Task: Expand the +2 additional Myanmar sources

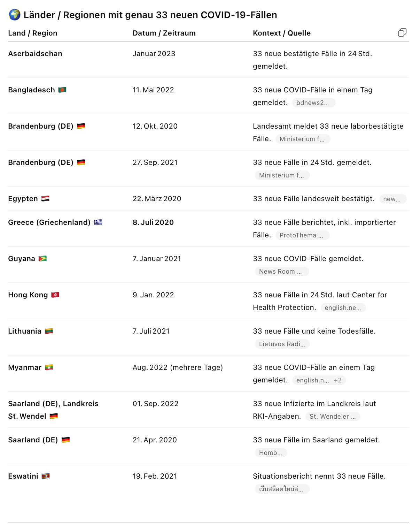Action: tap(337, 380)
